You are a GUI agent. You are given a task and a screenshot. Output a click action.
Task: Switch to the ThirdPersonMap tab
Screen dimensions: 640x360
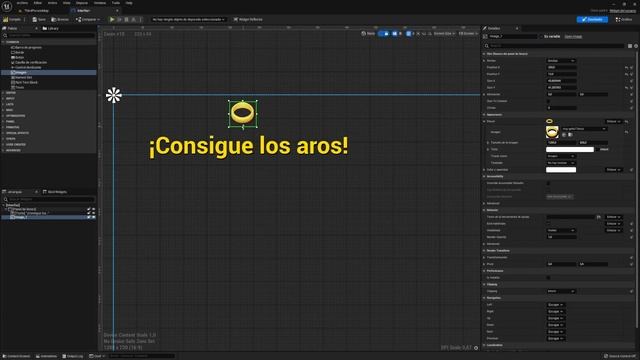[36, 11]
